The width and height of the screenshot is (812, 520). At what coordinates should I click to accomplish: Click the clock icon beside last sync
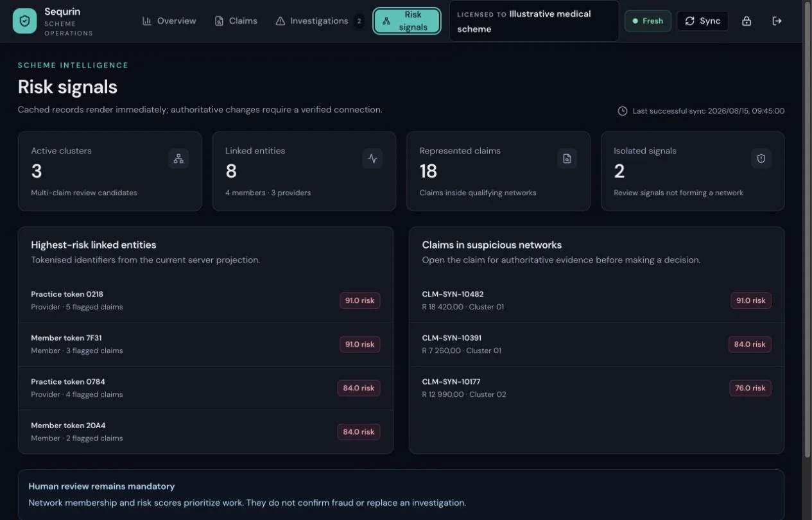click(623, 111)
